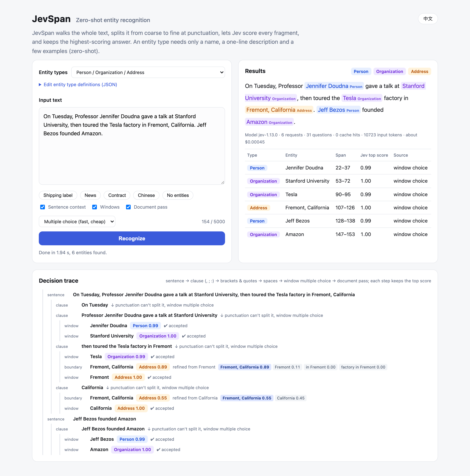This screenshot has height=476, width=470.
Task: Click highlighted Tesla entity in result text
Action: tap(362, 98)
